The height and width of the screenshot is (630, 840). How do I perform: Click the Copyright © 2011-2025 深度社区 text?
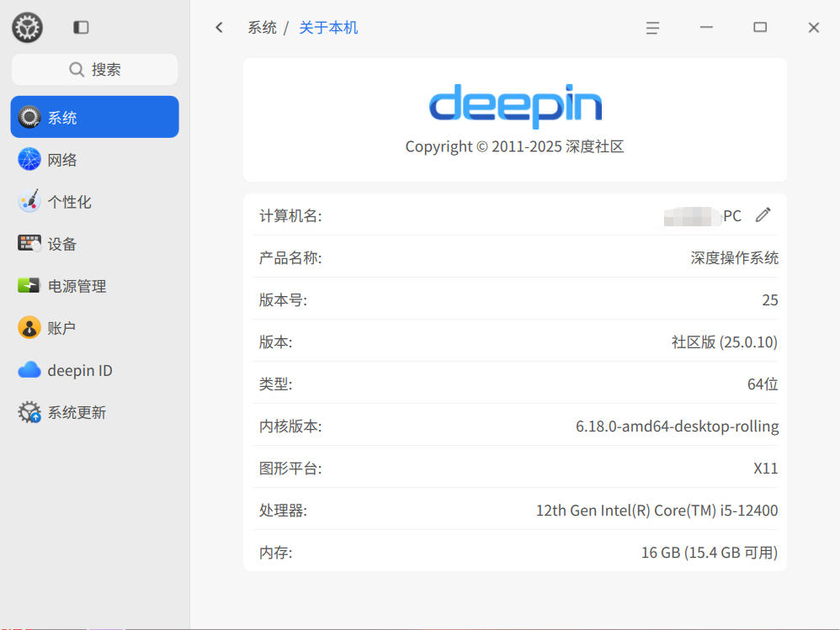pos(515,146)
